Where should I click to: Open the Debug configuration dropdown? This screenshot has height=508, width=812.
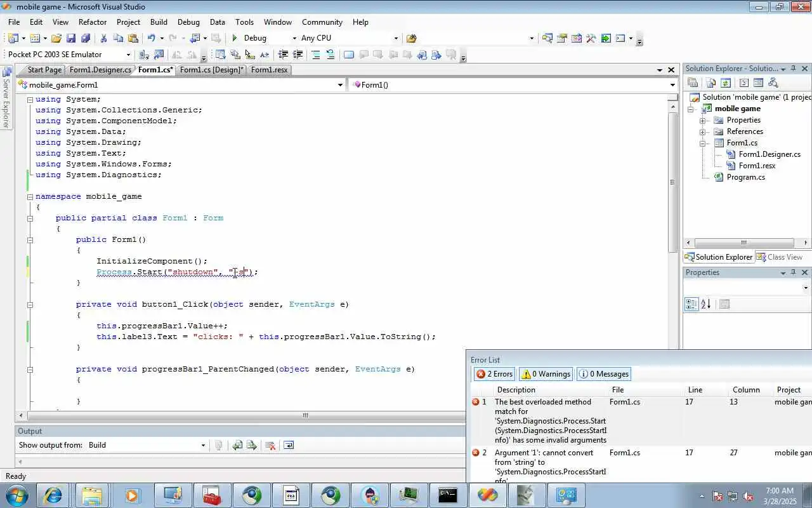293,38
